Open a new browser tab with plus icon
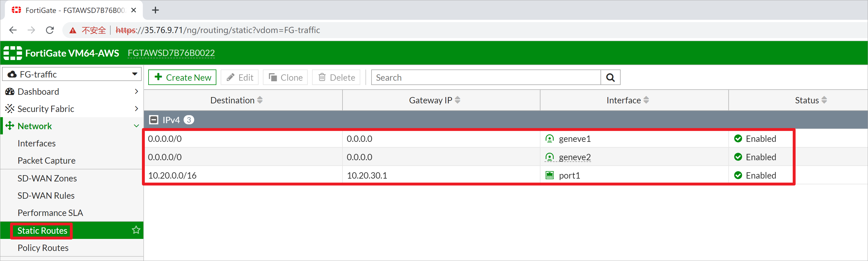 [155, 10]
